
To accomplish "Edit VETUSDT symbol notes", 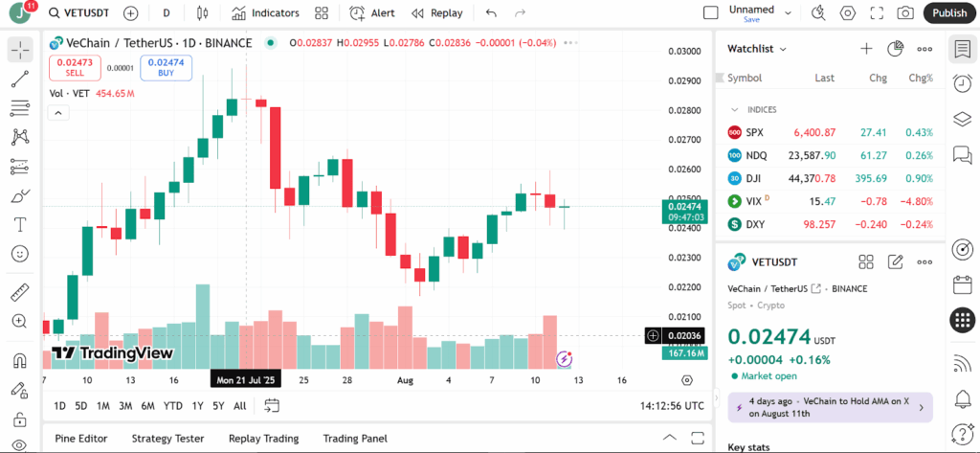I will click(896, 262).
